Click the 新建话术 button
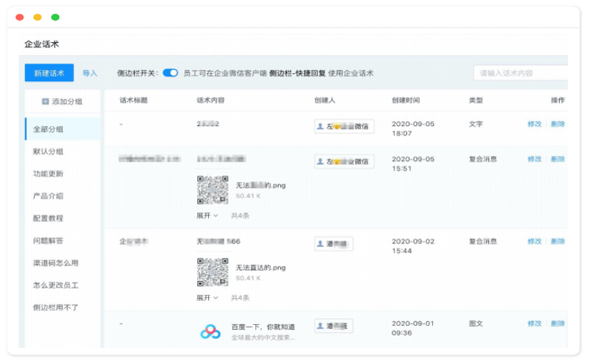Screen dimensions: 589x364 click(49, 73)
